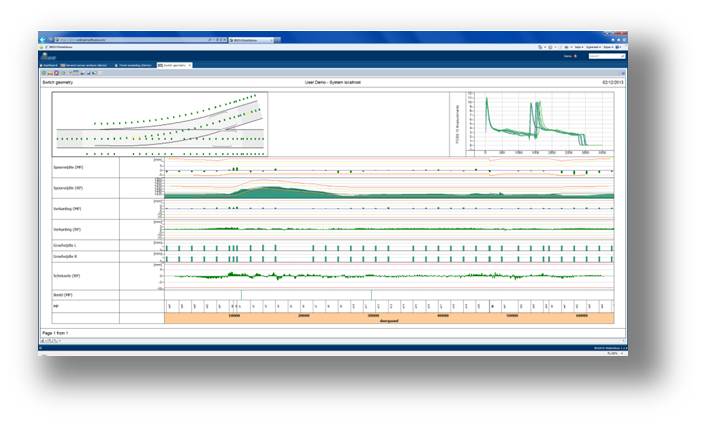Screen dimensions: 704x425
Task: Click the first green icon in the report toolbar
Action: point(44,73)
